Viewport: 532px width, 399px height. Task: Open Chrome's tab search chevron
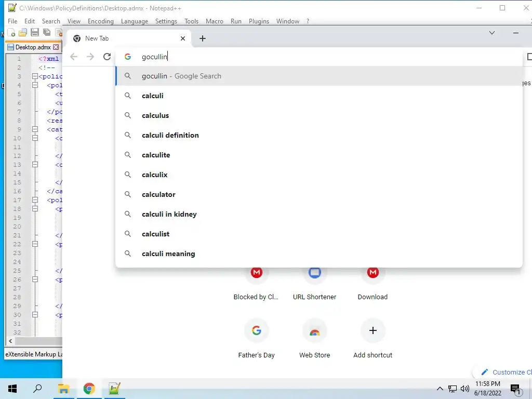point(492,33)
